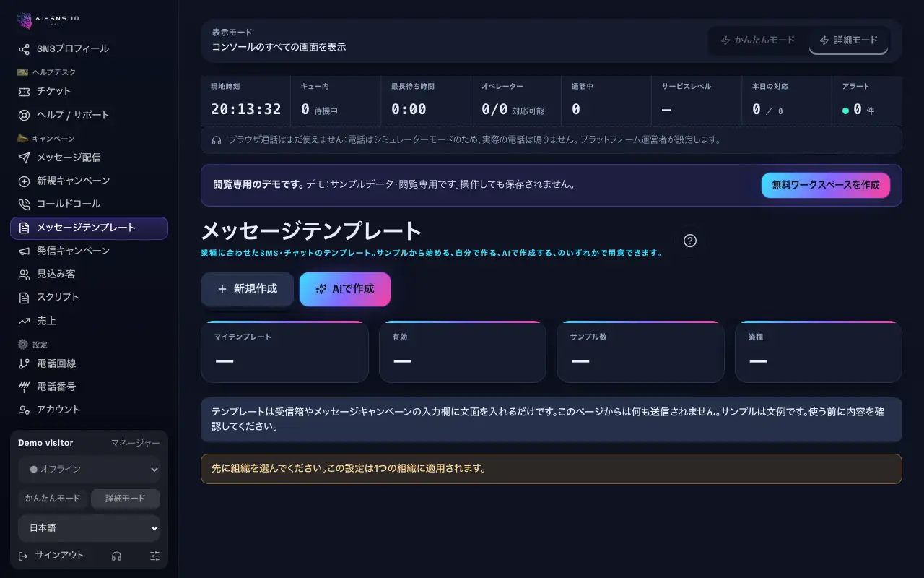Click the スクリプト document icon
Image resolution: width=924 pixels, height=578 pixels.
24,298
